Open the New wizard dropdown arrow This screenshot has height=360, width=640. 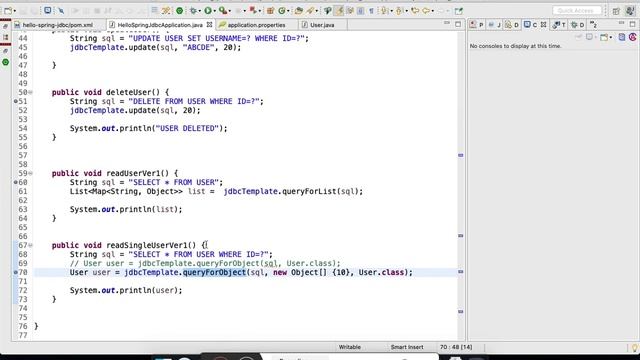(x=15, y=11)
